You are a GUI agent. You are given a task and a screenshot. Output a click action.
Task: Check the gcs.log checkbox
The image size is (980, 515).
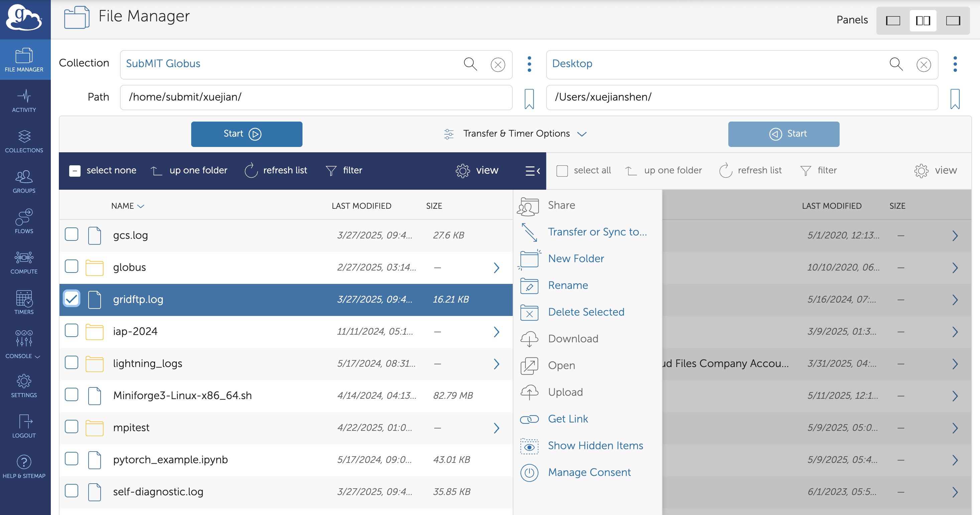(x=72, y=234)
